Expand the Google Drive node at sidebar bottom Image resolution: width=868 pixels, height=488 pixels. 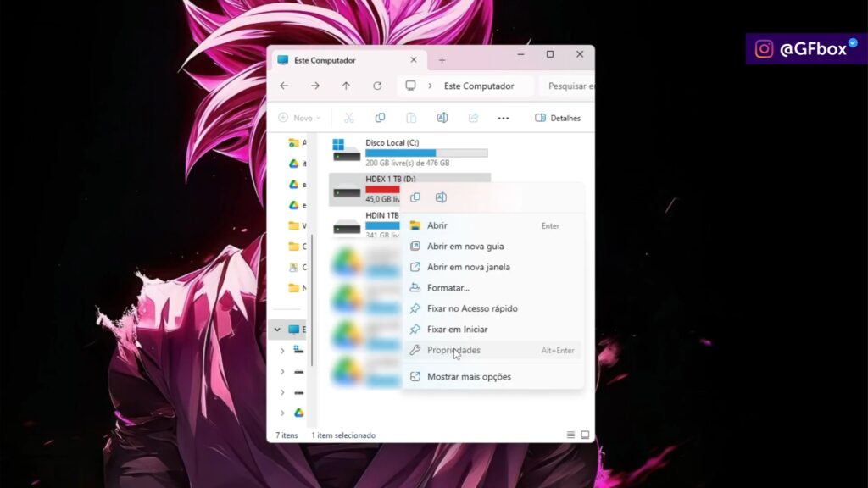[x=282, y=413]
